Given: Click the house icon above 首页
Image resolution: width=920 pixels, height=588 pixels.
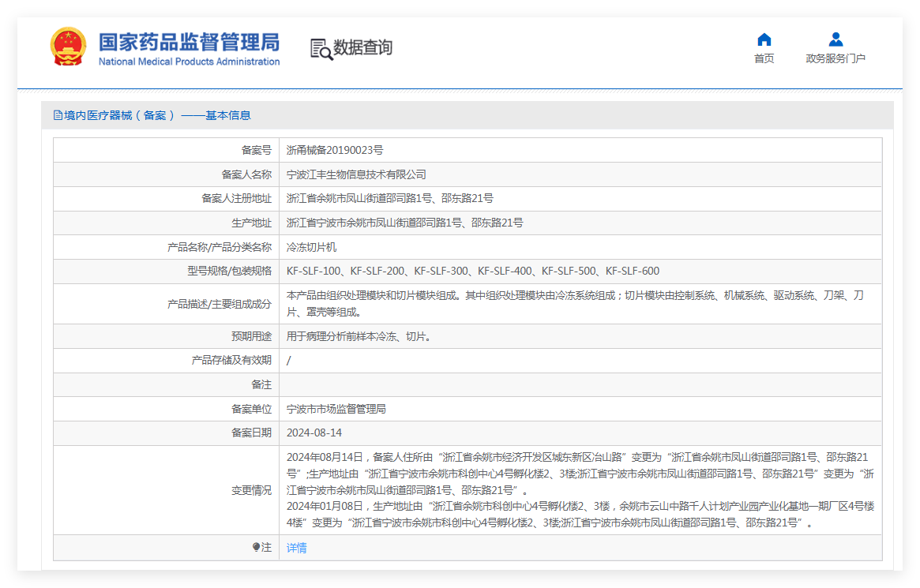Looking at the screenshot, I should coord(764,39).
